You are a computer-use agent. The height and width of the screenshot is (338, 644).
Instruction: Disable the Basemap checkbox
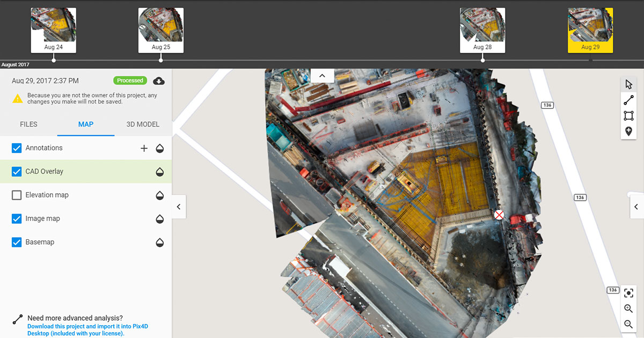click(x=17, y=242)
